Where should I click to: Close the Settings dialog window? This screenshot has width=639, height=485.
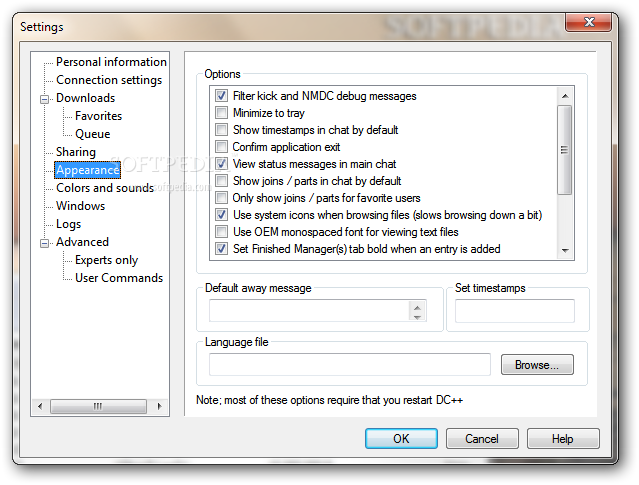[588, 22]
